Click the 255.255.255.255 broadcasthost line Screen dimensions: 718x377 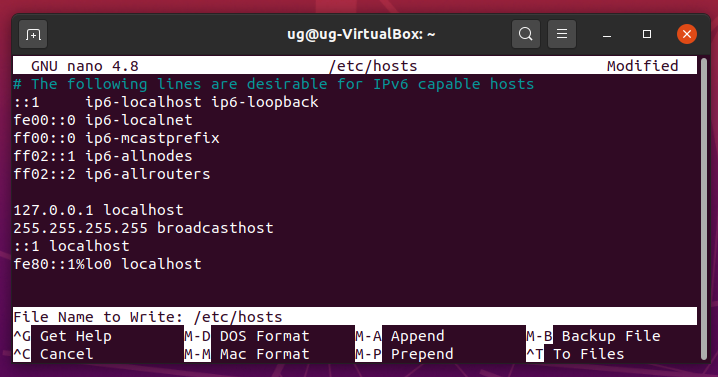point(143,228)
